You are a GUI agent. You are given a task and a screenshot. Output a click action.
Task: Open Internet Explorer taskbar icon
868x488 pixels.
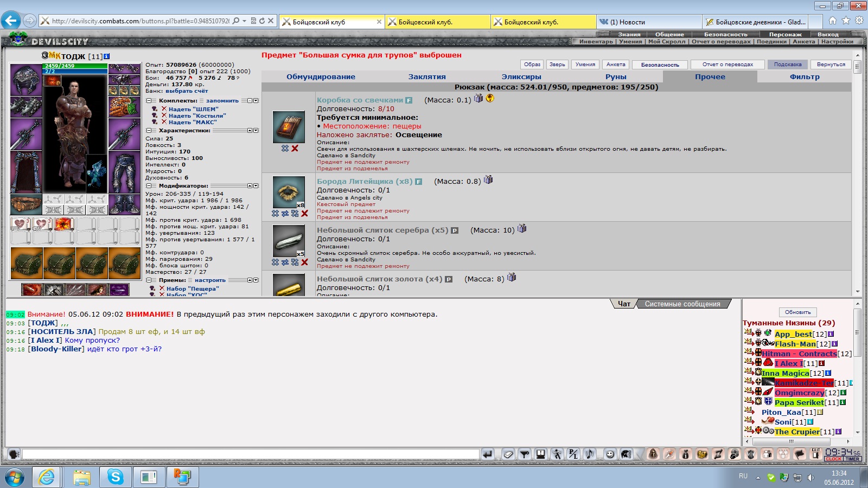(x=47, y=477)
